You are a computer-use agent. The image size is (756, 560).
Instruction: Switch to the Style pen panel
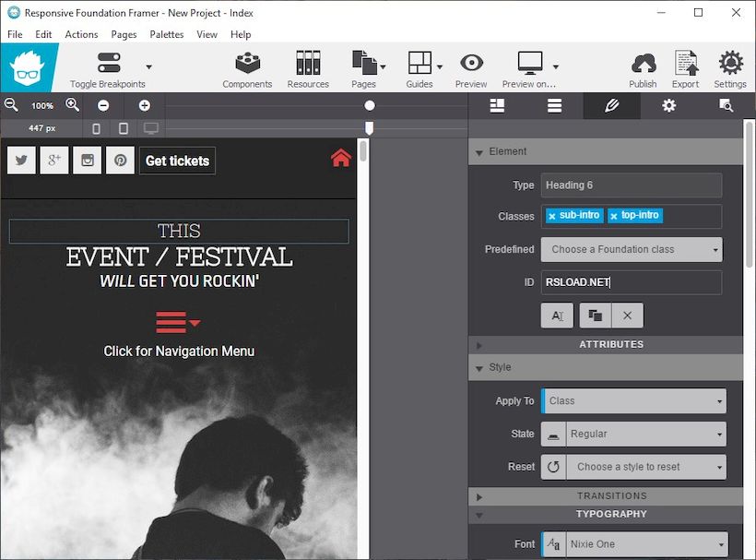[x=610, y=105]
